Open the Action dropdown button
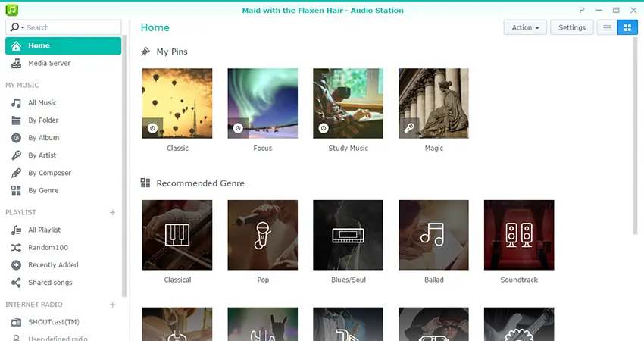The image size is (644, 341). coord(525,27)
